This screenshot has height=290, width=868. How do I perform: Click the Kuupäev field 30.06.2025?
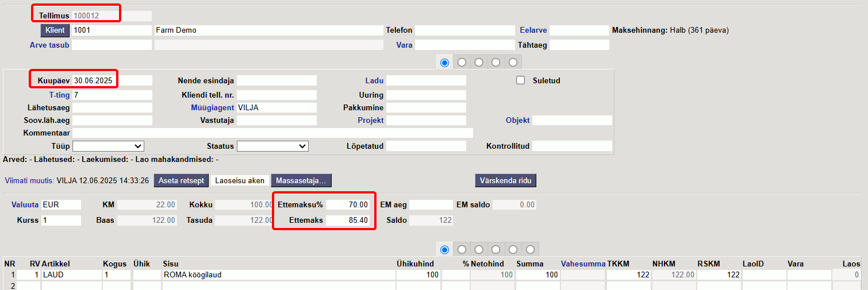112,80
